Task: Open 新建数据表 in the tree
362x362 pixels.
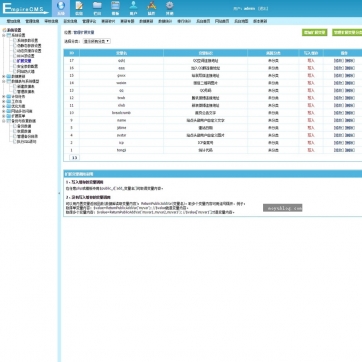Action: (x=26, y=86)
